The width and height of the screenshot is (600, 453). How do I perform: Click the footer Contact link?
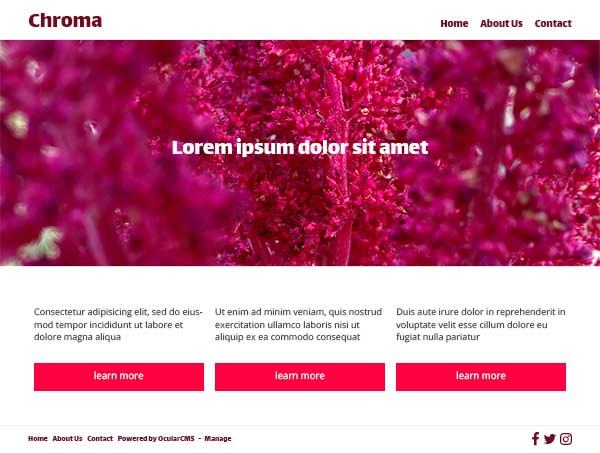(100, 438)
